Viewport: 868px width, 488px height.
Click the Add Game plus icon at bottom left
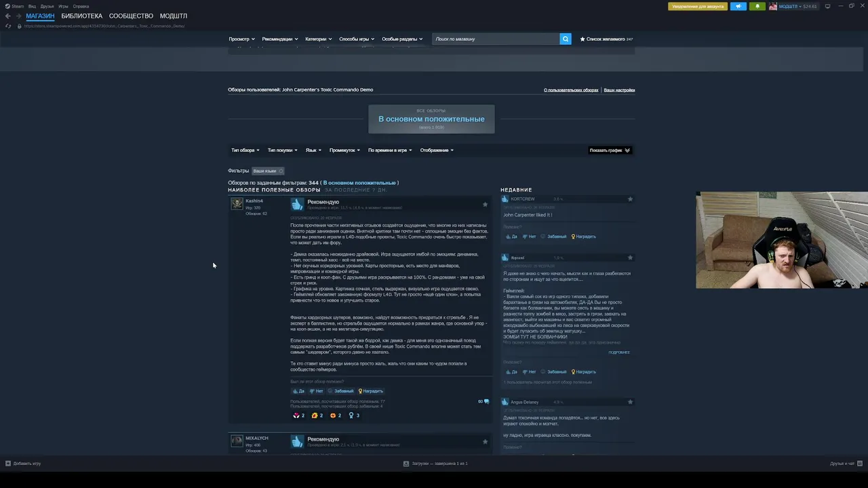pos(8,464)
